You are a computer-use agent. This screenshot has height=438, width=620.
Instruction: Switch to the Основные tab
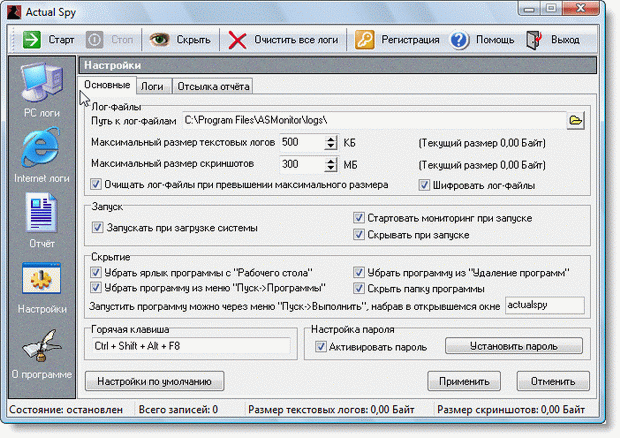click(107, 85)
